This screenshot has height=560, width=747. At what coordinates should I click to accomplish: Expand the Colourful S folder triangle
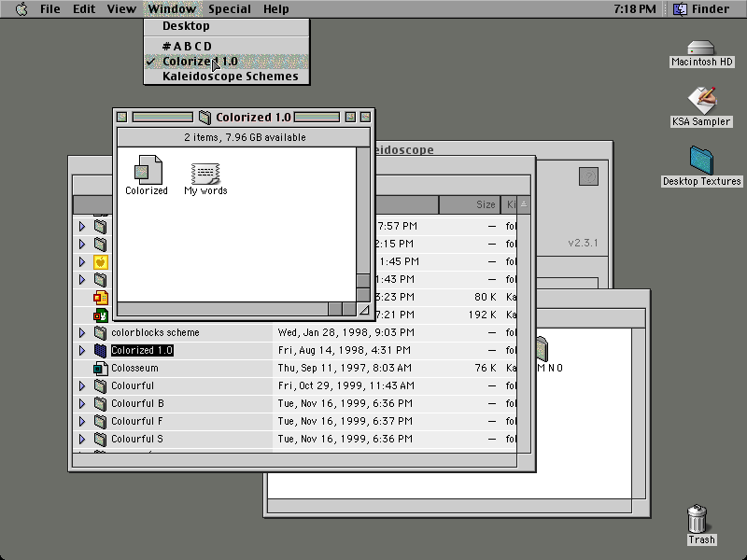pyautogui.click(x=82, y=439)
